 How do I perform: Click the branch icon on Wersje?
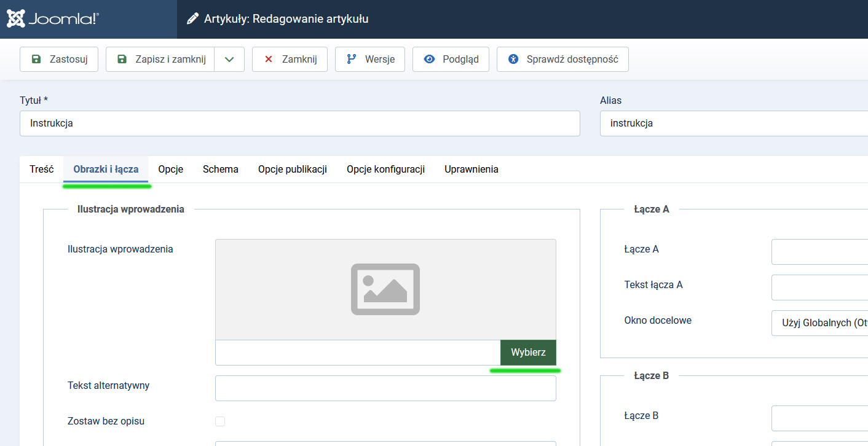point(352,60)
